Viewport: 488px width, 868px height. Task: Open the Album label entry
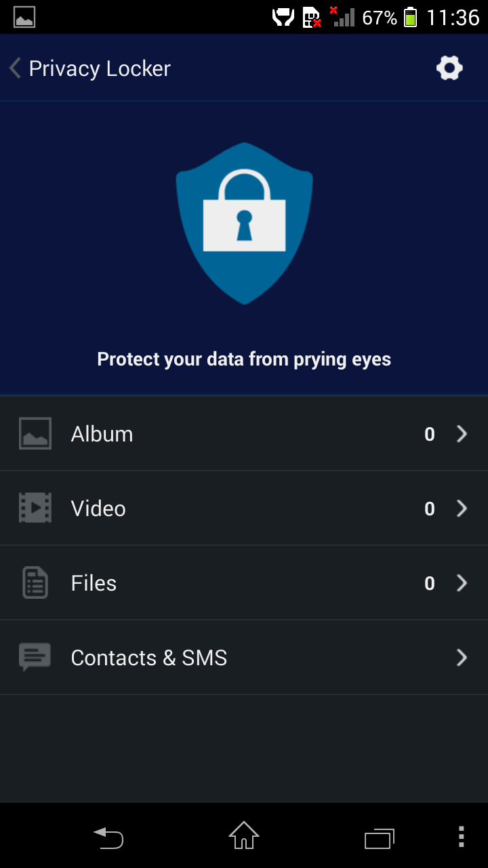pos(102,434)
